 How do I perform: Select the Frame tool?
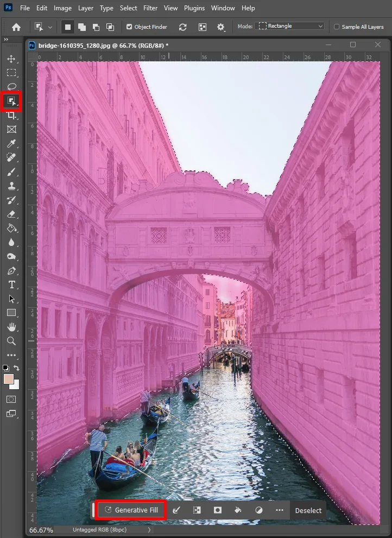pos(11,129)
